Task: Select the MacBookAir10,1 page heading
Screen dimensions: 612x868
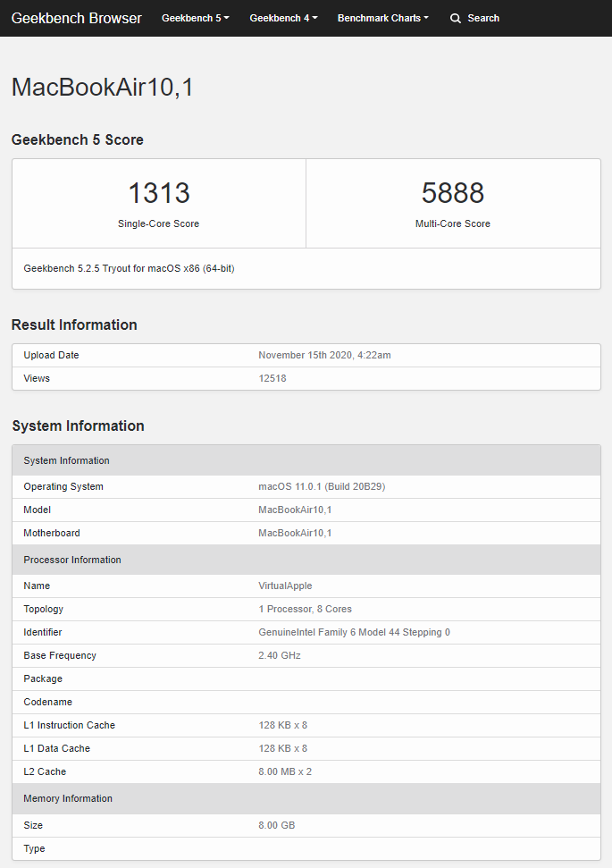Action: pos(103,88)
